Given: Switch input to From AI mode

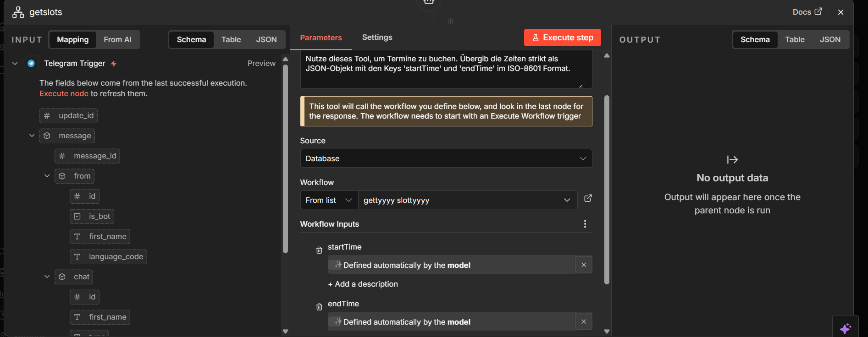Looking at the screenshot, I should (117, 39).
